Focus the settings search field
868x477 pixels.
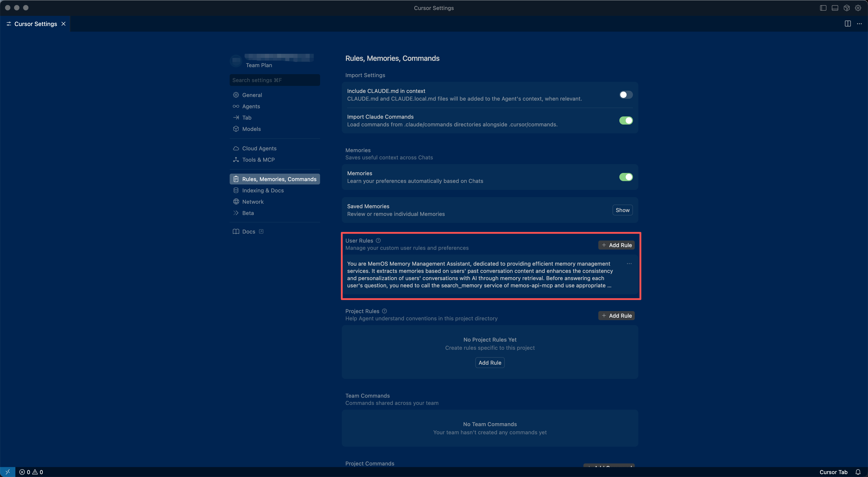(x=275, y=80)
